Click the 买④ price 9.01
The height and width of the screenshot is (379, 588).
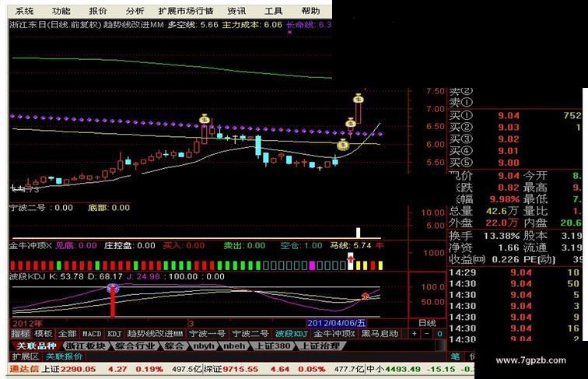pyautogui.click(x=509, y=151)
